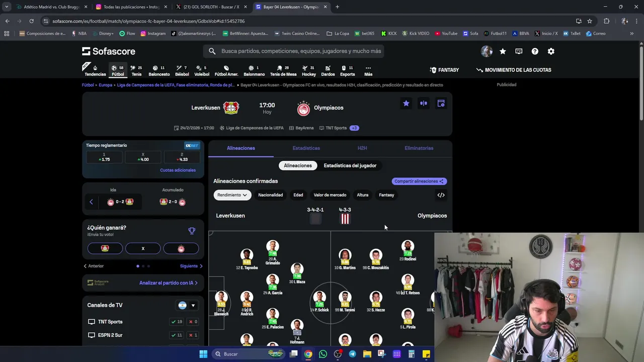Open Sofascore settings gear icon
Image resolution: width=644 pixels, height=362 pixels.
(x=551, y=51)
